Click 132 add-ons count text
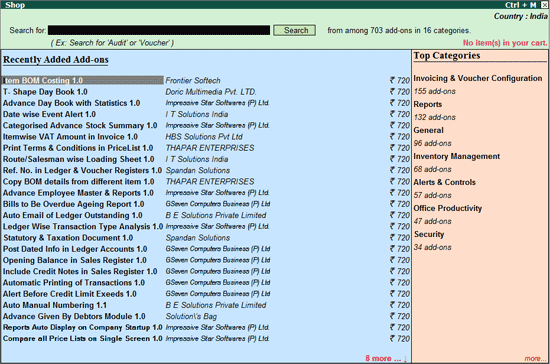 pyautogui.click(x=435, y=117)
